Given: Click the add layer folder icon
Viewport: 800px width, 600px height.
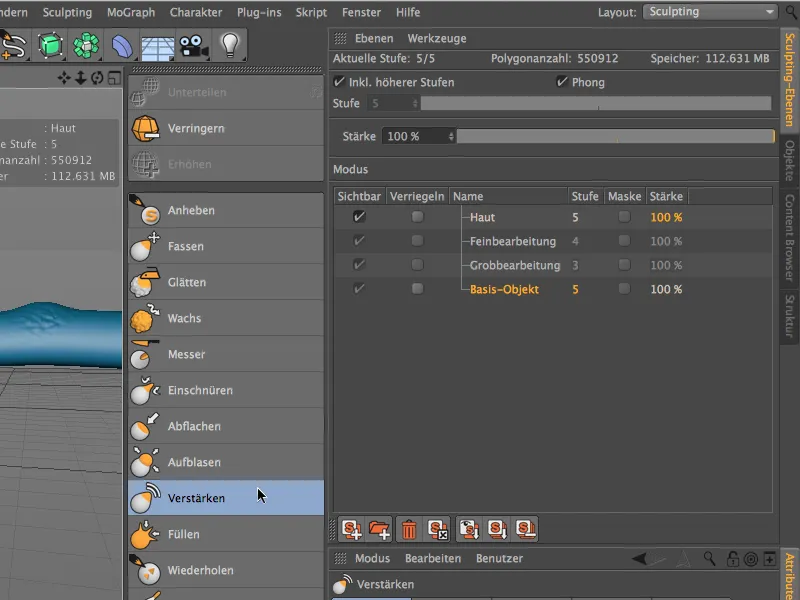Looking at the screenshot, I should pos(379,530).
